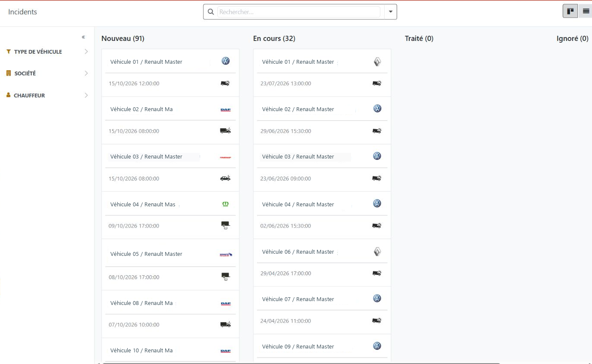Open En cours card Véhicule 04 / Renault Master
This screenshot has width=592, height=364.
tap(322, 215)
